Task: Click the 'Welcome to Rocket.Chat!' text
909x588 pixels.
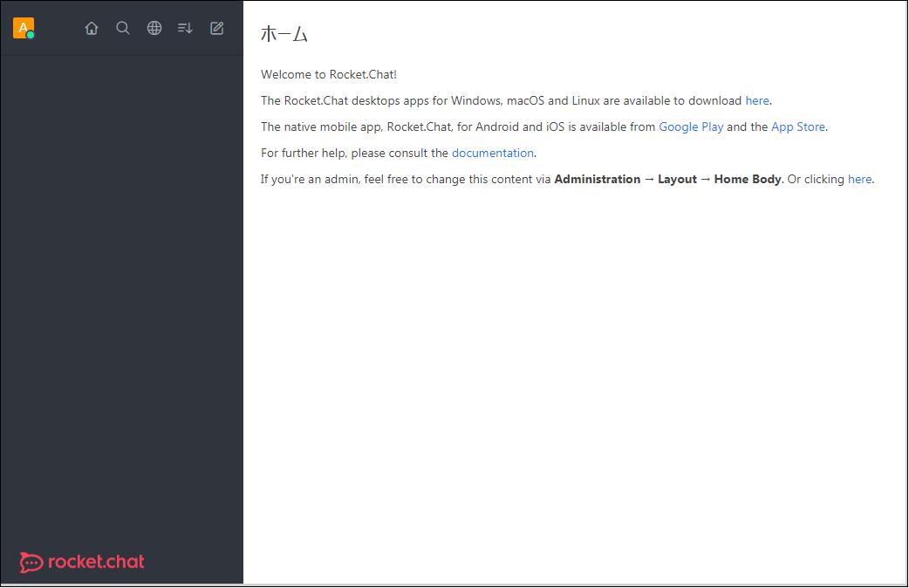Action: coord(329,74)
